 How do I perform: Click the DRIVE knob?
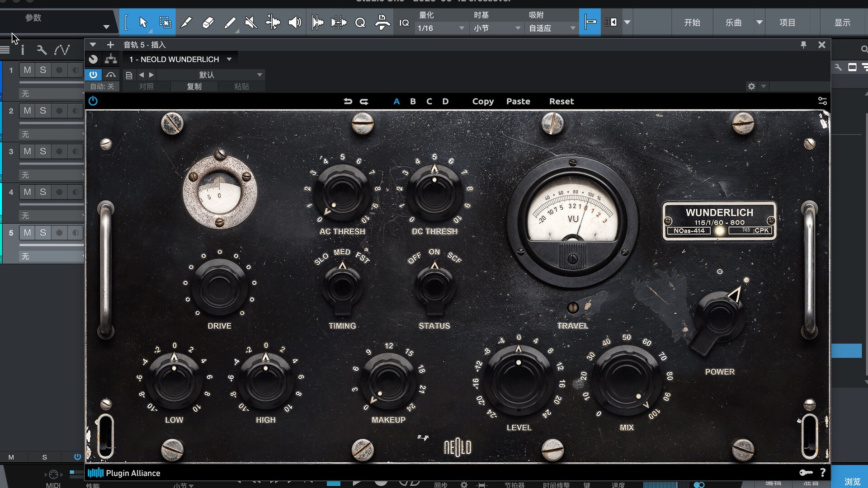coord(219,287)
